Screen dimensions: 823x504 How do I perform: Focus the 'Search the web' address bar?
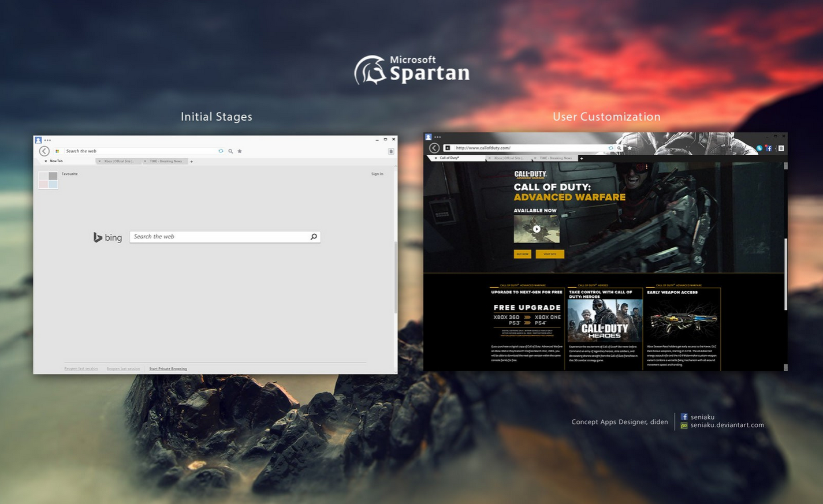point(140,151)
